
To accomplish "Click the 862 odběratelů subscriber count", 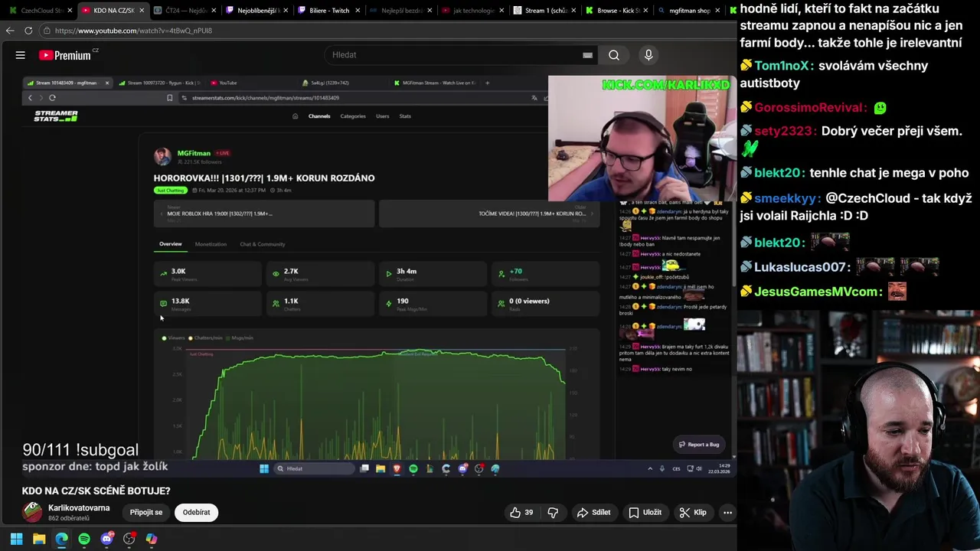I will (x=69, y=519).
